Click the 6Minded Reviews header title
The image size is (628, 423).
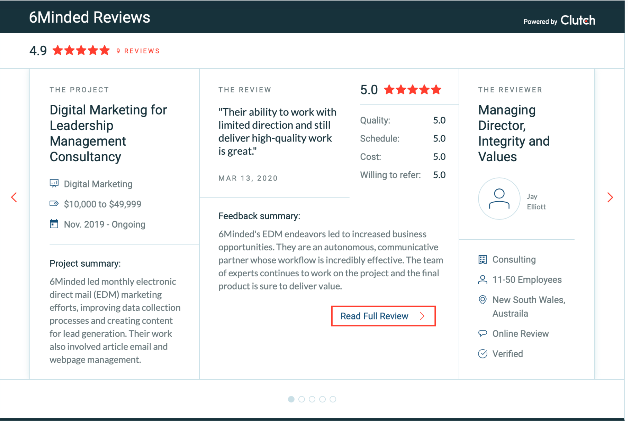[x=90, y=18]
